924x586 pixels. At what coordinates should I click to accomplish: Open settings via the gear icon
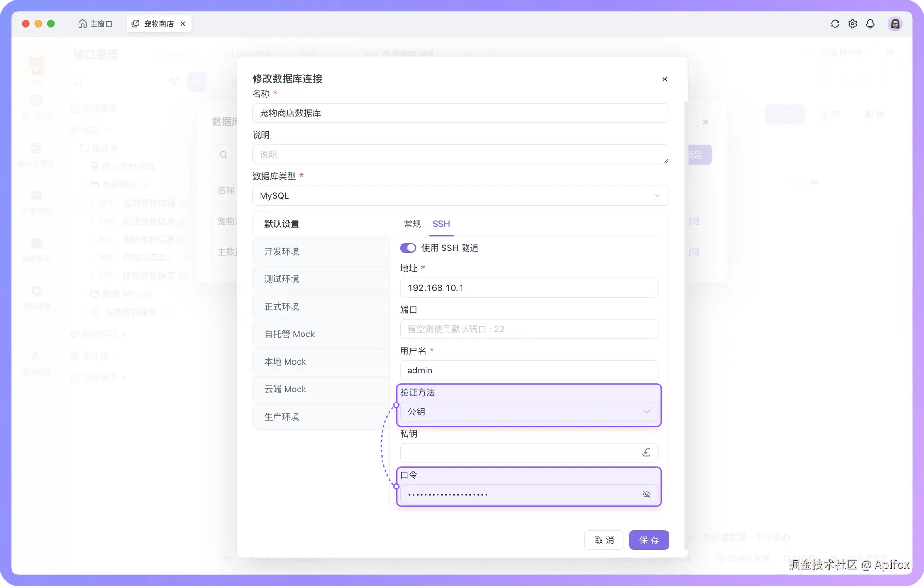point(853,24)
